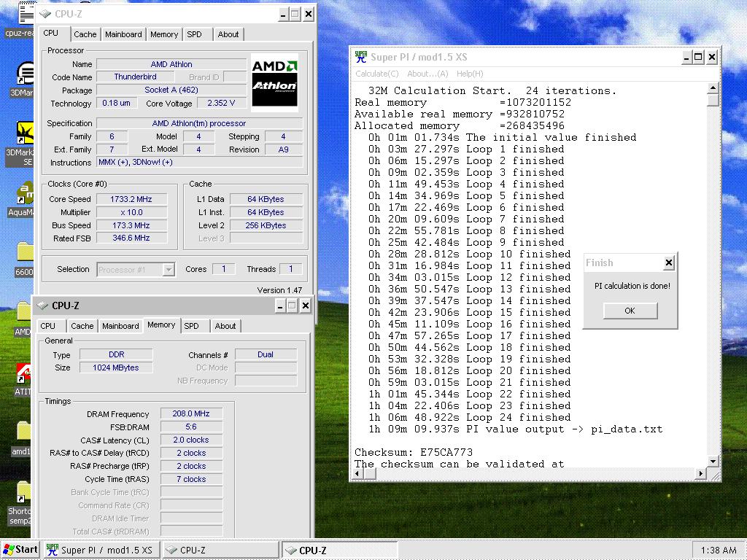The width and height of the screenshot is (747, 560).
Task: Click the Super PI vertical scrollbar up arrow
Action: (x=713, y=88)
